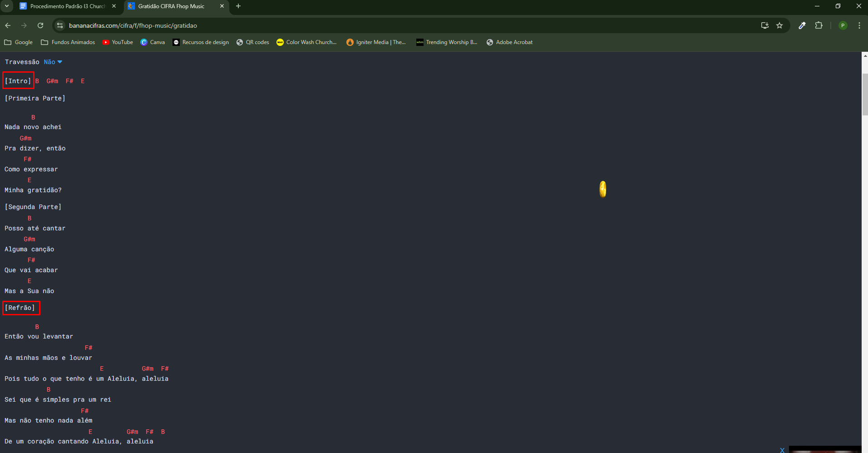Open the YouTube bookmark
The width and height of the screenshot is (868, 453).
[118, 42]
